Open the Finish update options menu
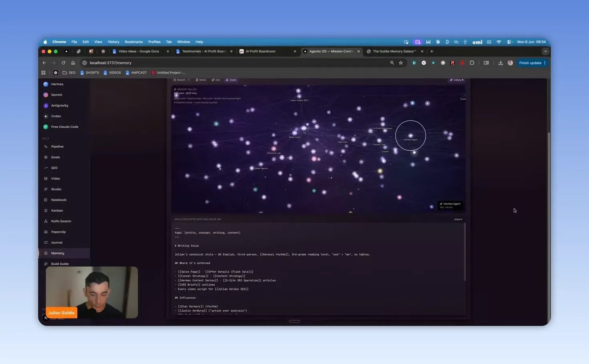The image size is (589, 364). click(x=545, y=63)
